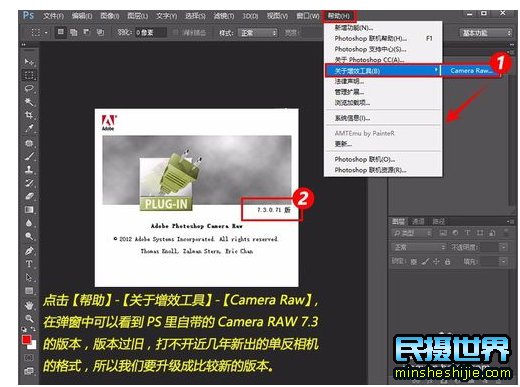Screen dimensions: 520x387
Task: Pick the white background color swatch
Action: [33, 346]
